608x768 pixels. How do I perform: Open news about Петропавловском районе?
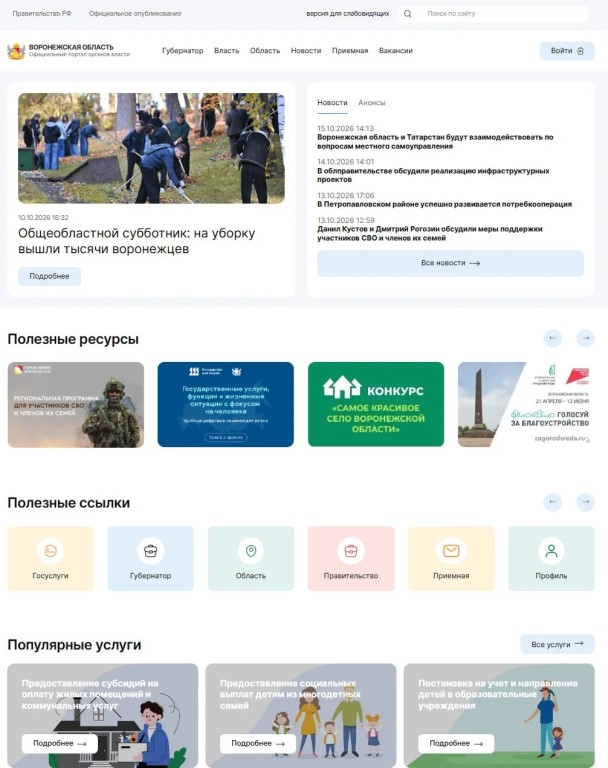(444, 204)
